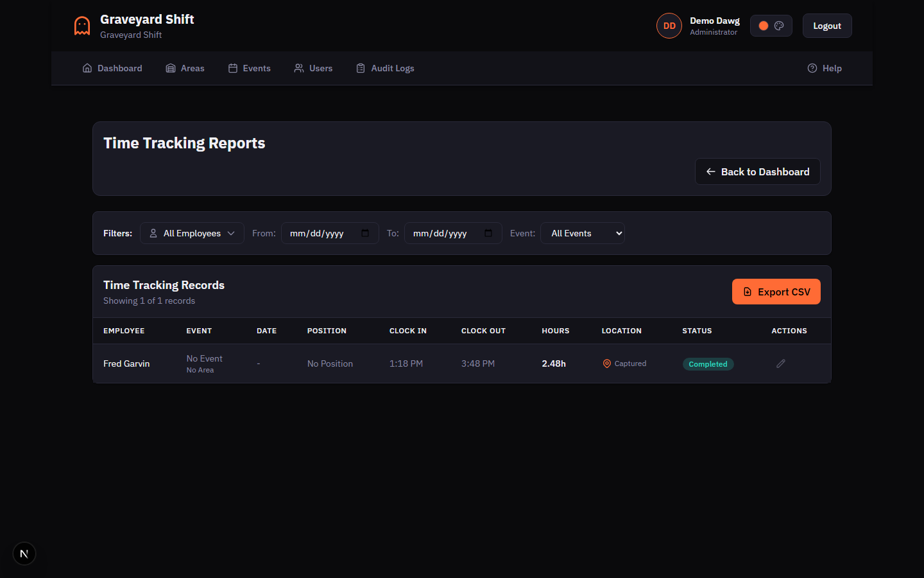This screenshot has width=924, height=578.
Task: Click the calendar icon beside Events
Action: point(232,67)
